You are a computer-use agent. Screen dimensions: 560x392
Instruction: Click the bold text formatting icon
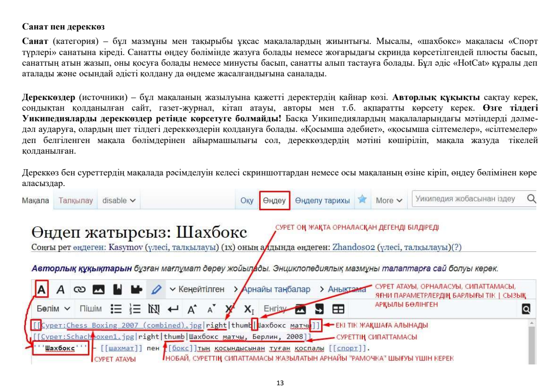pyautogui.click(x=42, y=290)
